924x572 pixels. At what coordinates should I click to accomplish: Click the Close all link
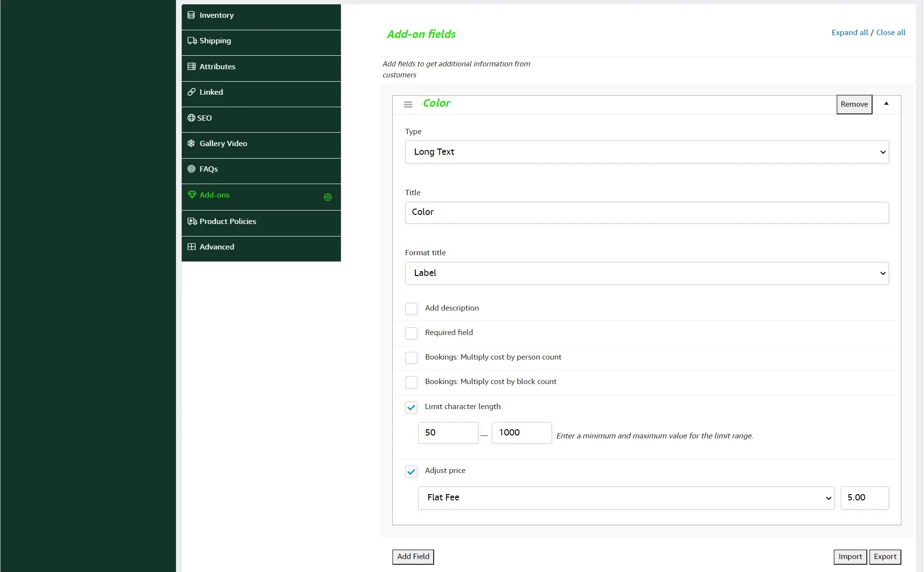pos(890,33)
